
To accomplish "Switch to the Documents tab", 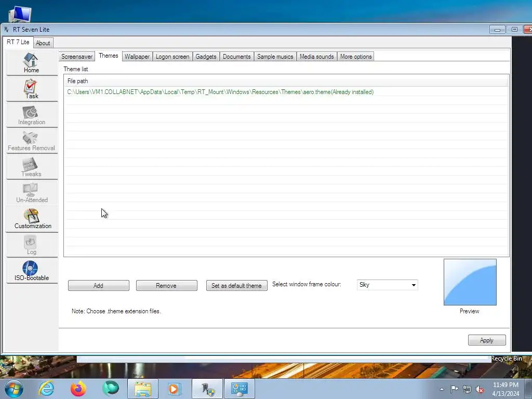I will (236, 57).
